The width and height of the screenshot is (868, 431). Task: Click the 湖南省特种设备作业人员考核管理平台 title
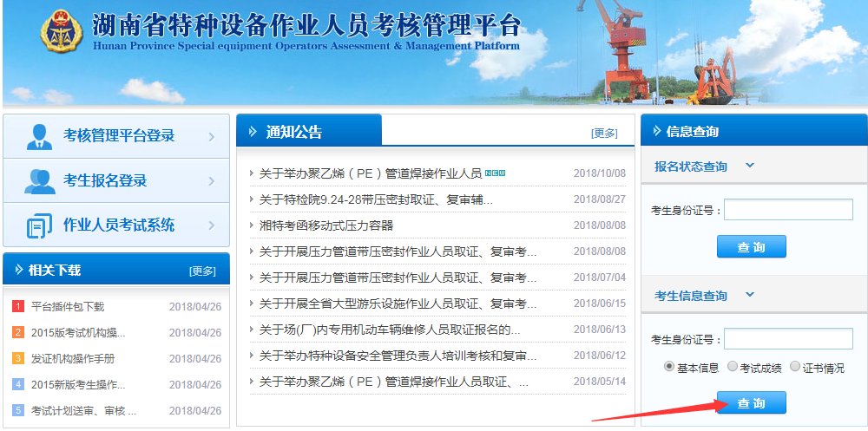click(x=306, y=24)
